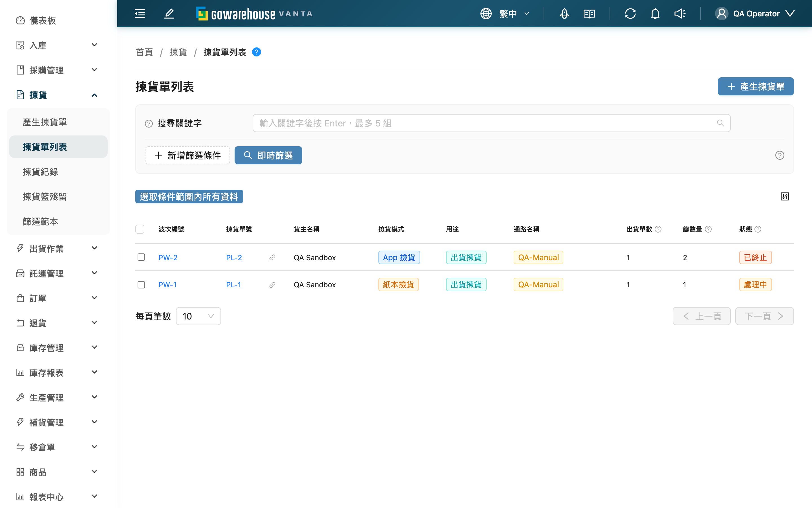Click the link icon beside PL-2
The image size is (812, 508).
272,257
